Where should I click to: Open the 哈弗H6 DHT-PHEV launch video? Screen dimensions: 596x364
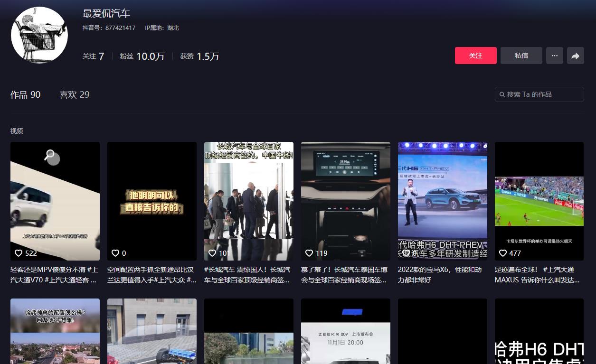tap(443, 201)
